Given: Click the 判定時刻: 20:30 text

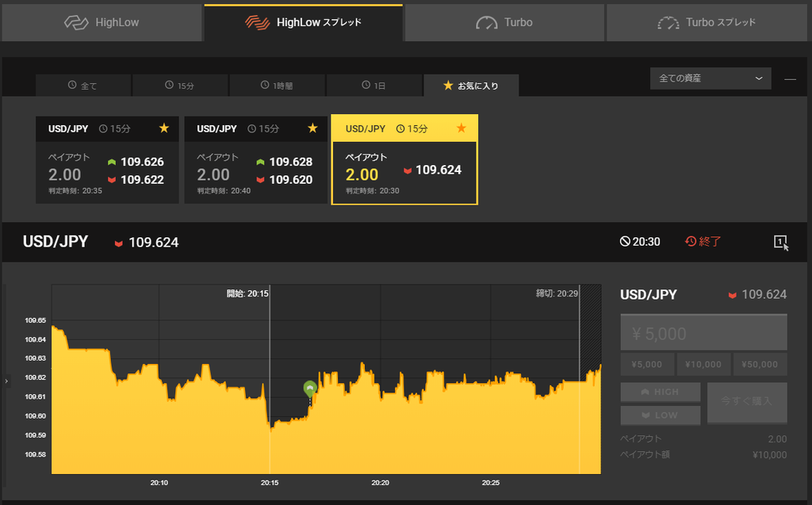Looking at the screenshot, I should [373, 190].
